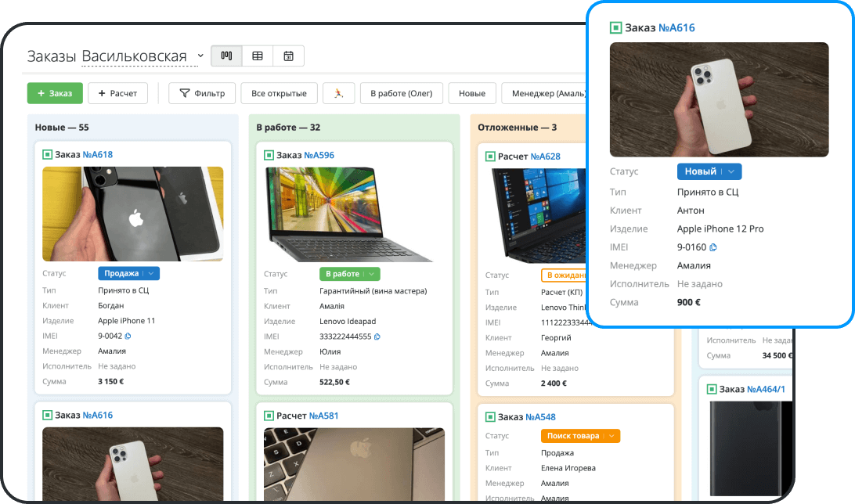Toggle green square marker on order №A548
Screen dimensions: 855x504
pyautogui.click(x=490, y=417)
